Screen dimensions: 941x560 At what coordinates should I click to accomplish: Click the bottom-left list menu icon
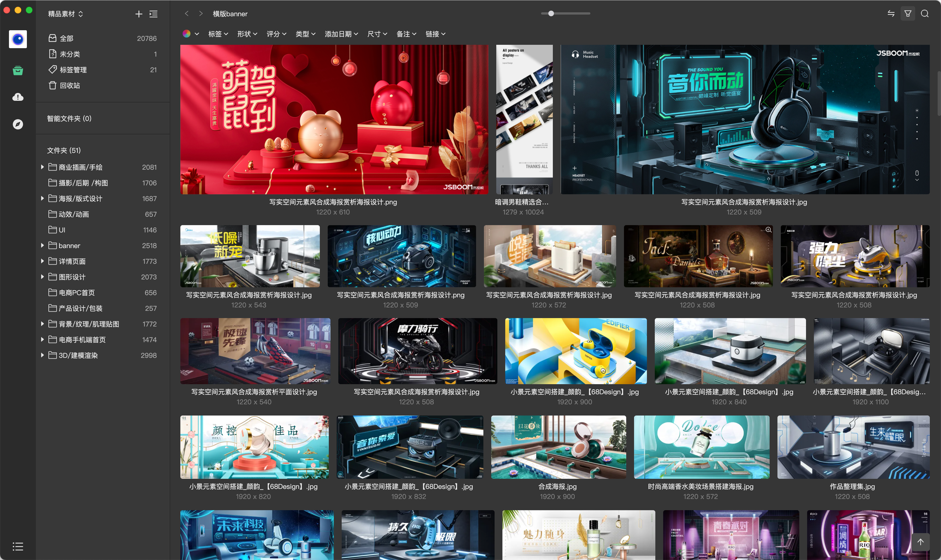coord(18,546)
